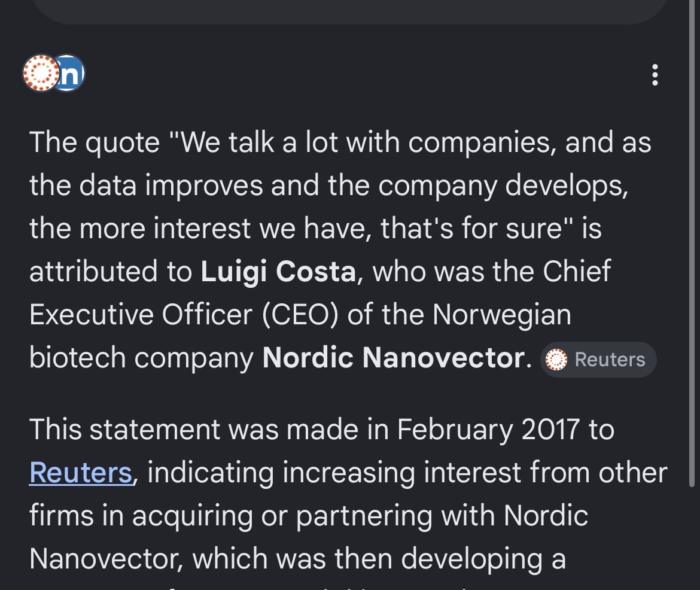Click the LinkedIn source icon
The width and height of the screenshot is (700, 590).
point(71,73)
